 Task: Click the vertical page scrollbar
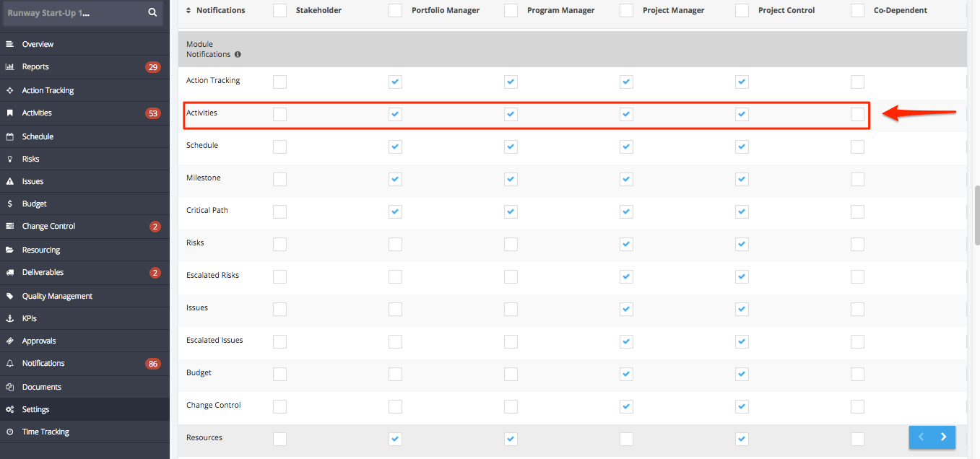click(x=976, y=215)
